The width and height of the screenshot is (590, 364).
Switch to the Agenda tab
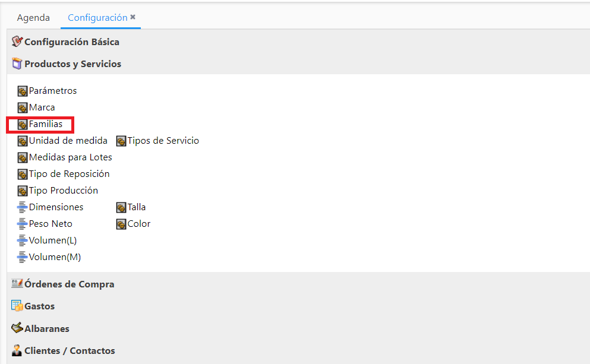pyautogui.click(x=33, y=18)
